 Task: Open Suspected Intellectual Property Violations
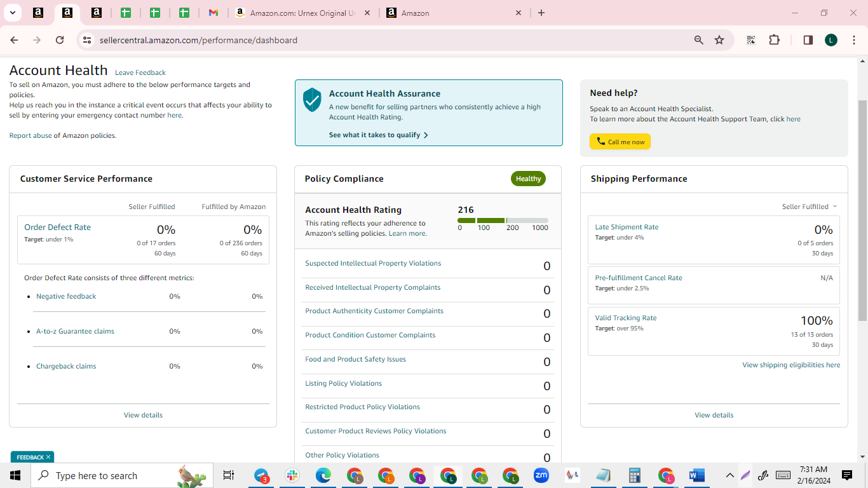[373, 263]
